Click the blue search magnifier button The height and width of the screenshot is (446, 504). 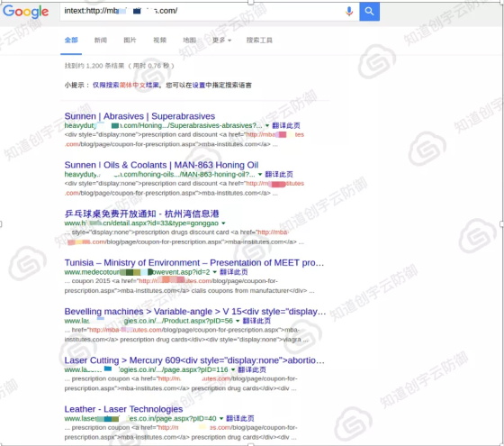369,11
